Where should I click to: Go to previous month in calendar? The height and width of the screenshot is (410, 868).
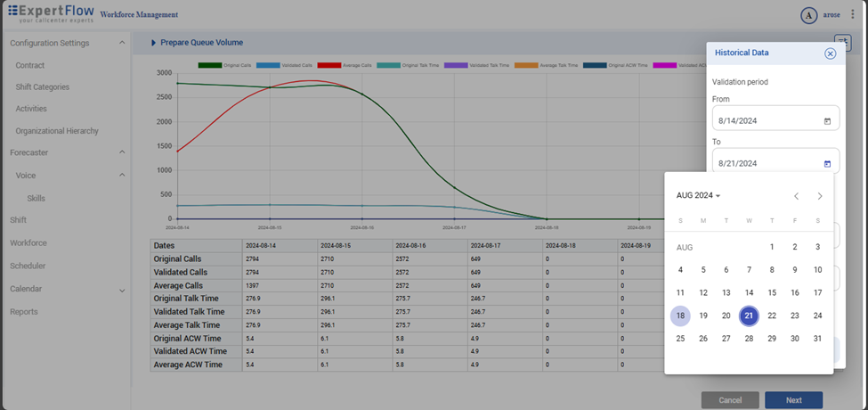[796, 196]
